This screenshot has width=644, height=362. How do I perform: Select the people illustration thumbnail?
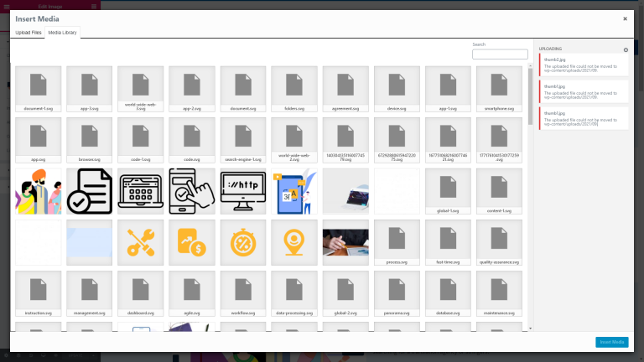pyautogui.click(x=39, y=191)
